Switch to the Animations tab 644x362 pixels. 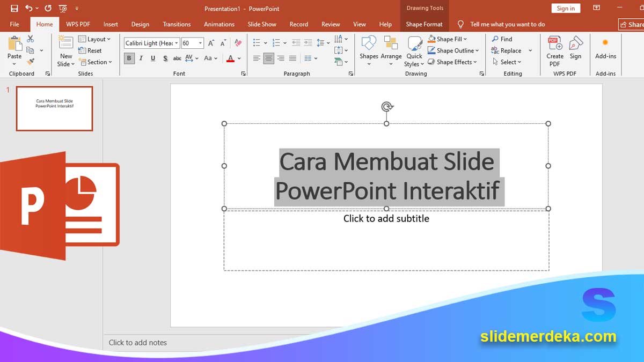tap(219, 24)
